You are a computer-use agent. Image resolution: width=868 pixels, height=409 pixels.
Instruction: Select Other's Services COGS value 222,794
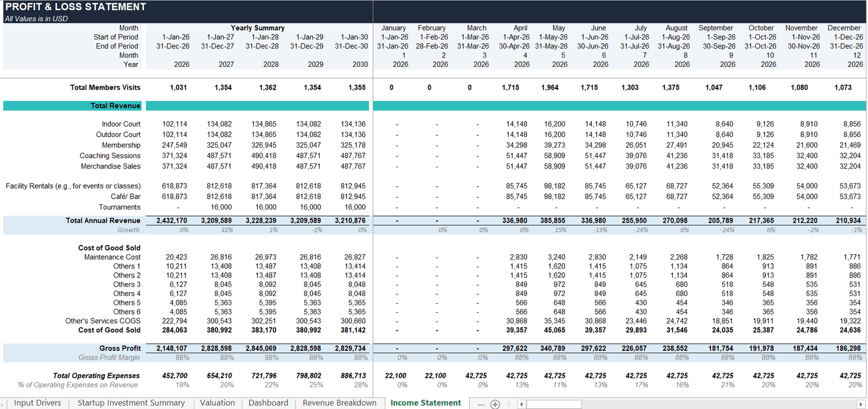175,321
